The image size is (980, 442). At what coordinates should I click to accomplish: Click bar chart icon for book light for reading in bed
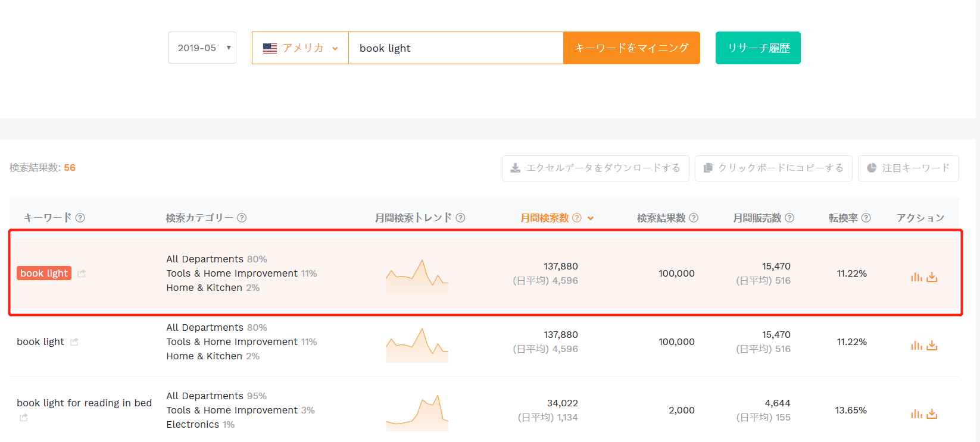coord(916,414)
